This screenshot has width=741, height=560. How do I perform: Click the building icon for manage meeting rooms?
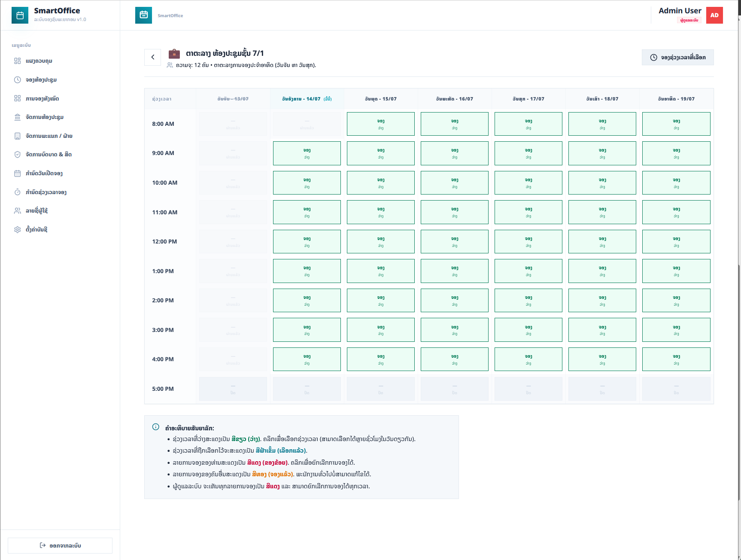(18, 117)
